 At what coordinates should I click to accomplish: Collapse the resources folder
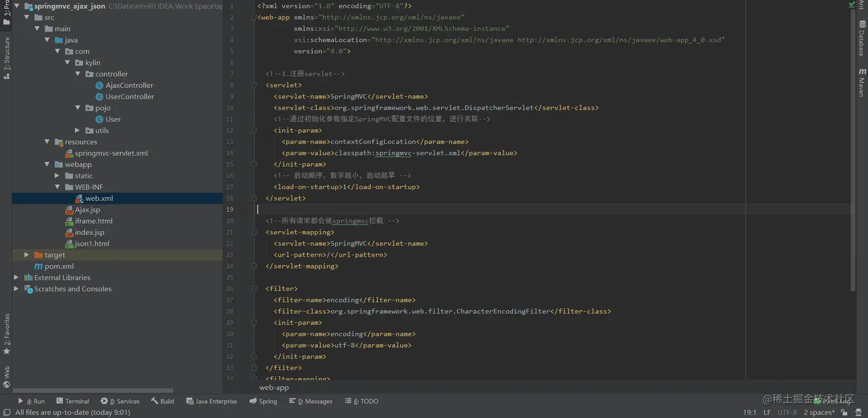coord(47,142)
